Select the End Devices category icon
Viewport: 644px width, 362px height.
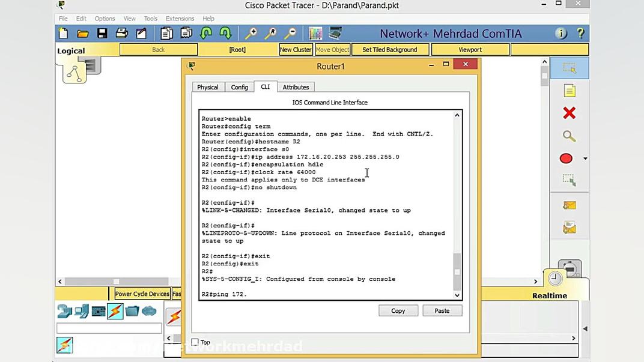point(82,311)
